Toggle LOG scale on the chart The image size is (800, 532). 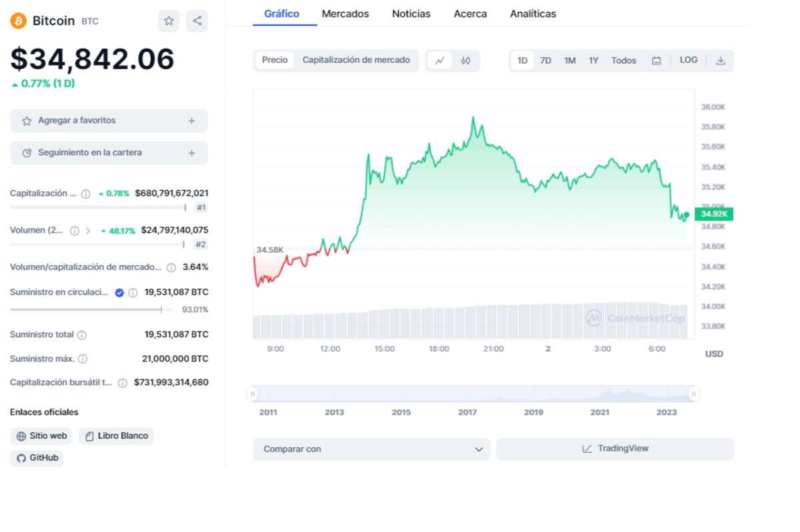(x=688, y=60)
